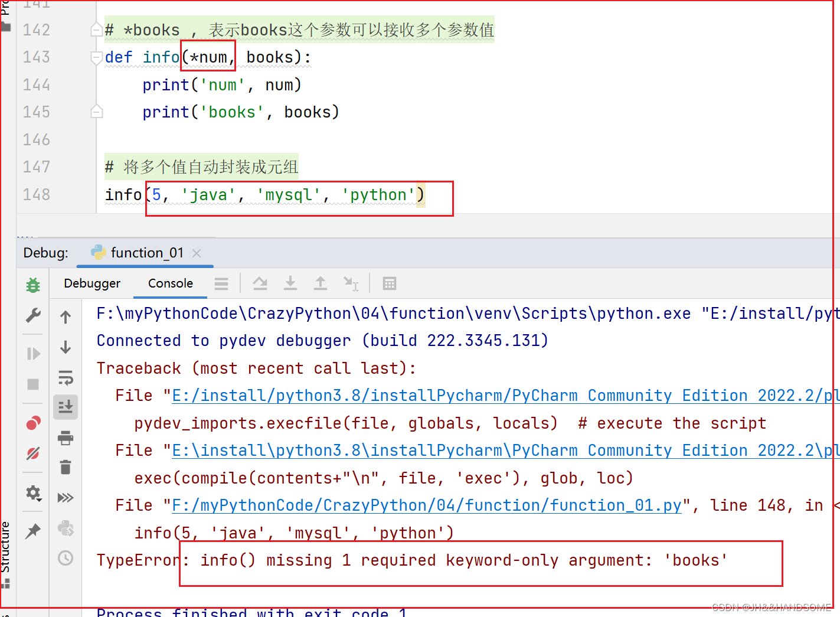Click the python.exe command line in console
Image resolution: width=840 pixels, height=617 pixels.
coord(468,314)
